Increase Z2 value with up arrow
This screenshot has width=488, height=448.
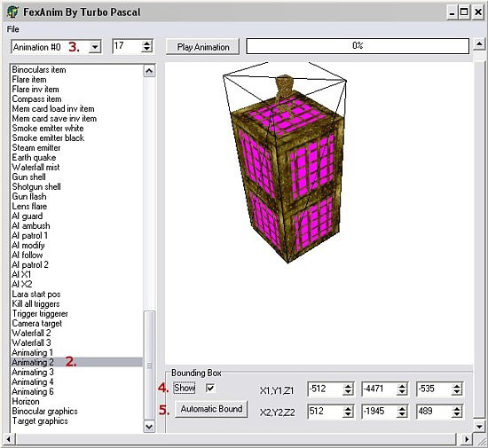point(457,408)
